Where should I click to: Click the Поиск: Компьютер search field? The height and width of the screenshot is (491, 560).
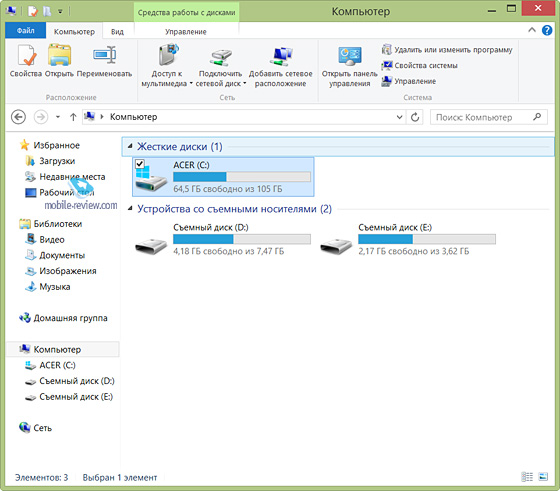coord(489,117)
